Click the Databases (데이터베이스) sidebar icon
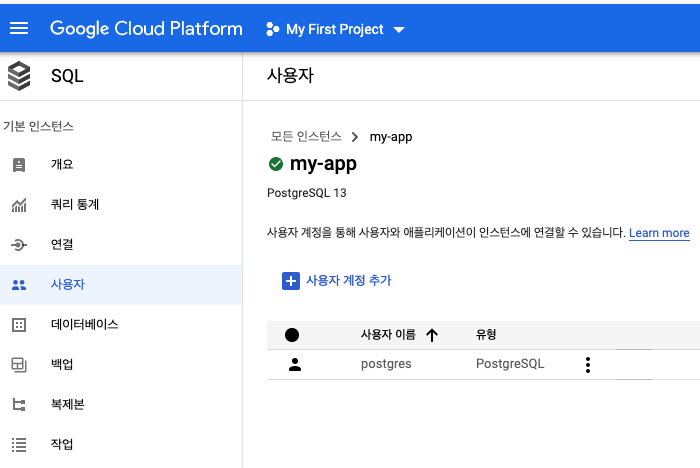700x468 pixels. (19, 325)
